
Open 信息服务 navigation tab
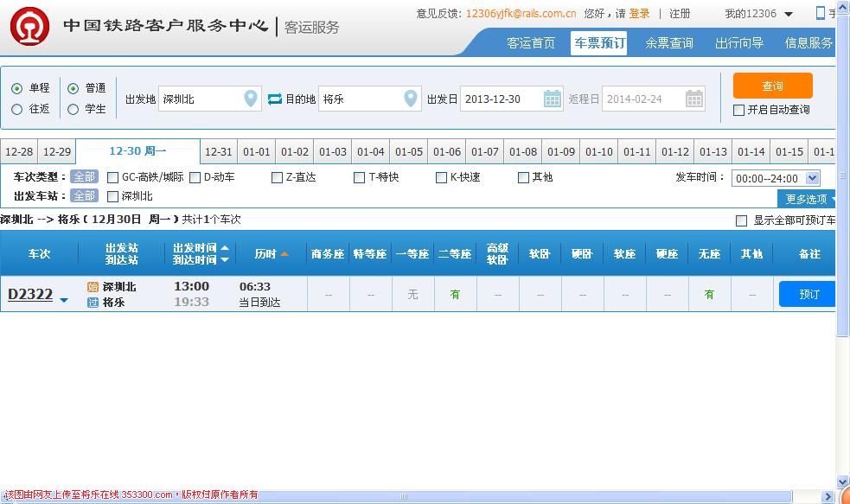808,43
